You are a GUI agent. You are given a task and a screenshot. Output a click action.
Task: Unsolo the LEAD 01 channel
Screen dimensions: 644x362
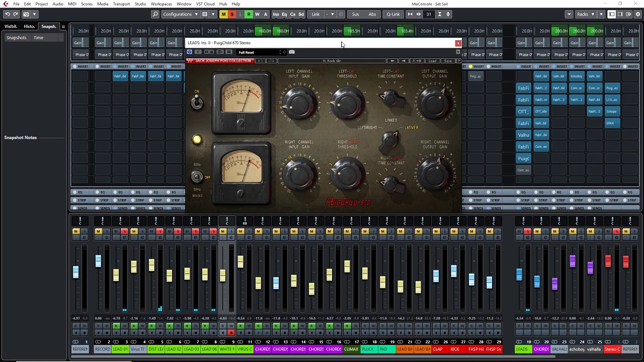125,231
